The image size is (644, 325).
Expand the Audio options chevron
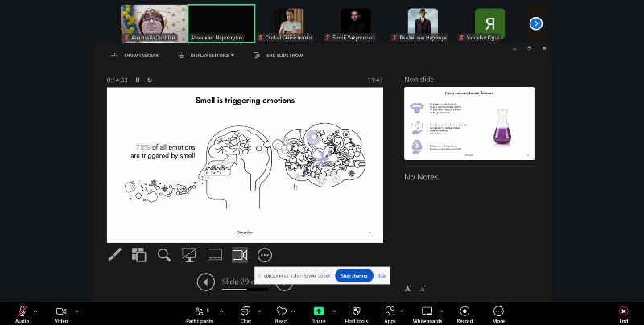pos(35,311)
